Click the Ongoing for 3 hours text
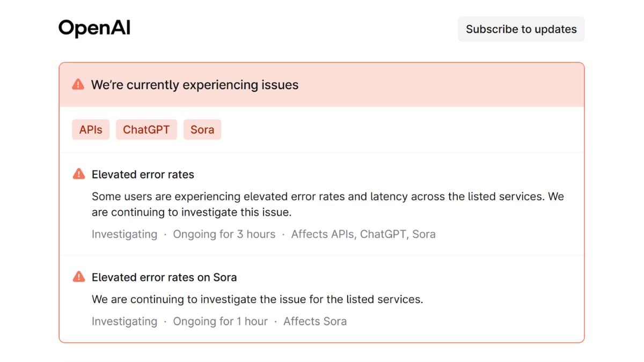The height and width of the screenshot is (362, 644). (224, 234)
